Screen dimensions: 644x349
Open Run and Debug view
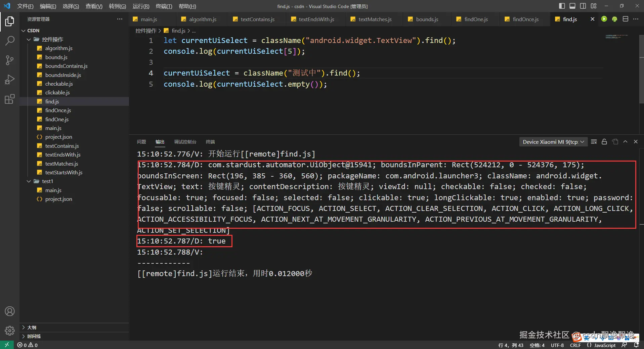pos(10,80)
